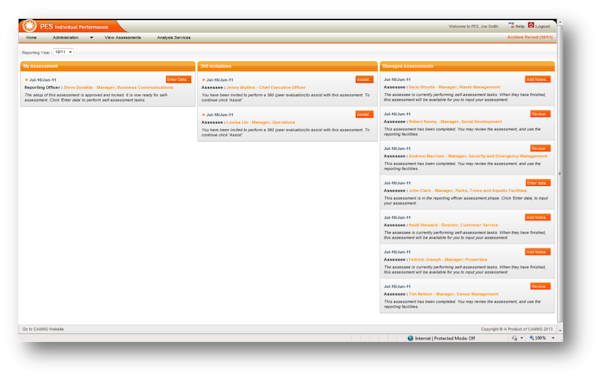Open Help via its icon
Viewport: 600px width, 379px height.
(511, 25)
